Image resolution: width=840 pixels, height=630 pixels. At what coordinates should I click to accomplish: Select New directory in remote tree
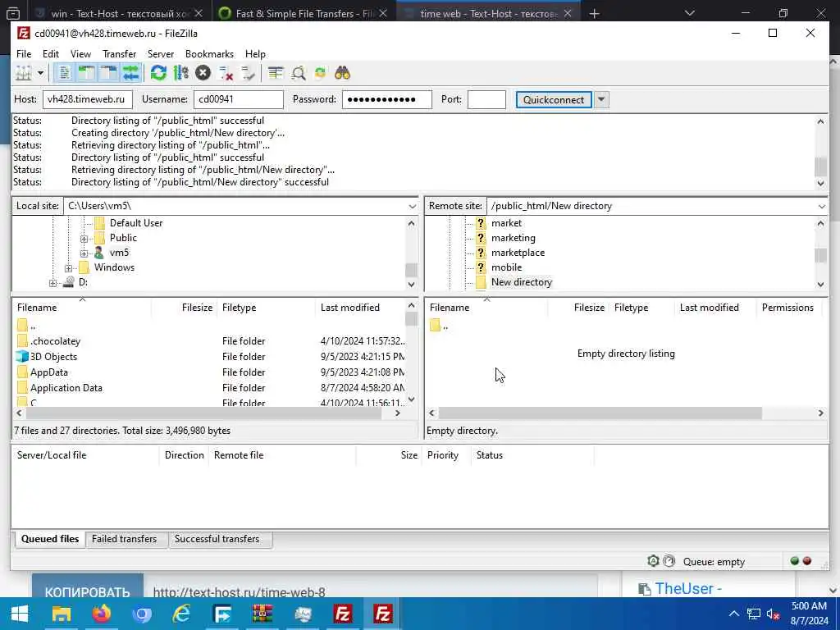[521, 282]
